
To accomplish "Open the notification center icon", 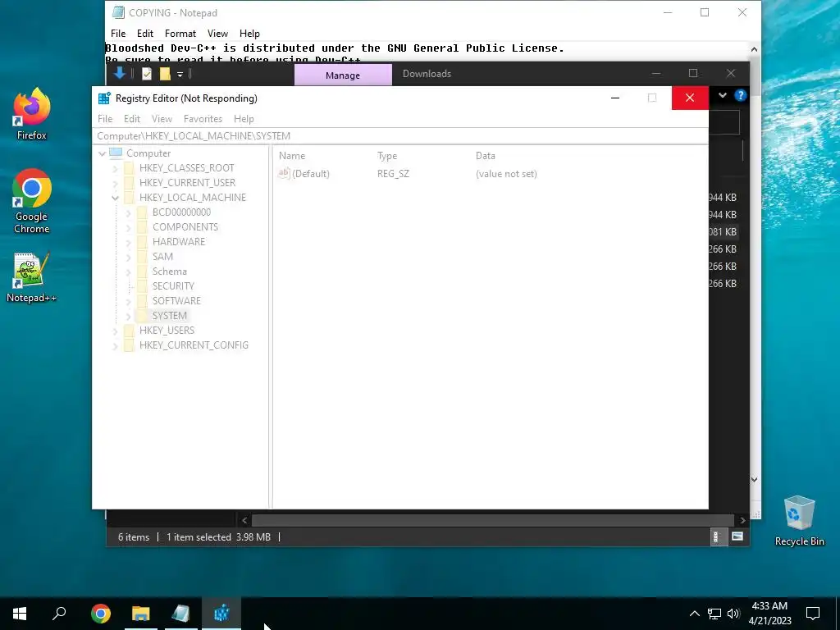I will point(813,614).
